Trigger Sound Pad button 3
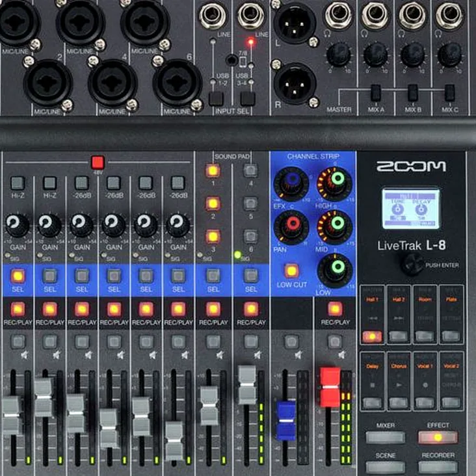 (213, 237)
